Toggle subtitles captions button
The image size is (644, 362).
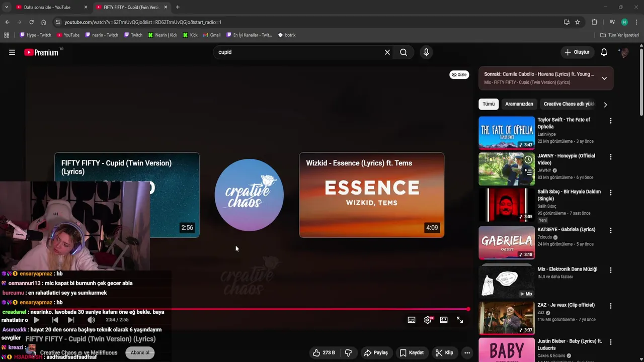point(412,320)
